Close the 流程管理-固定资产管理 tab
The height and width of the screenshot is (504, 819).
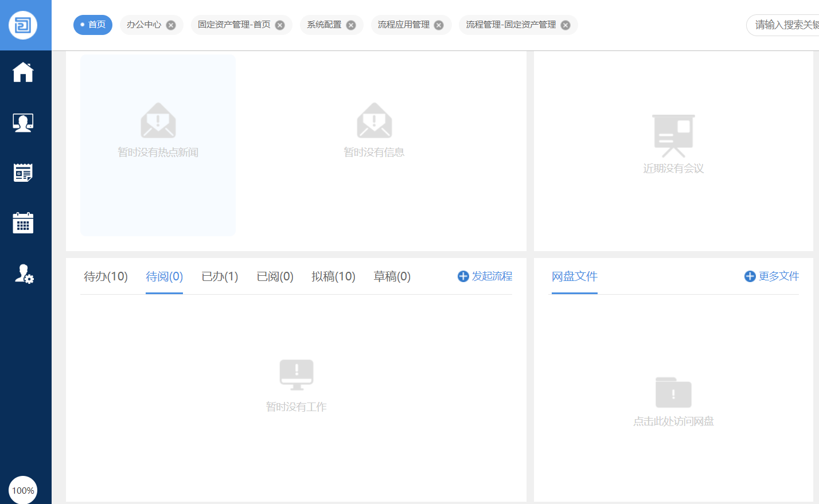pyautogui.click(x=565, y=25)
